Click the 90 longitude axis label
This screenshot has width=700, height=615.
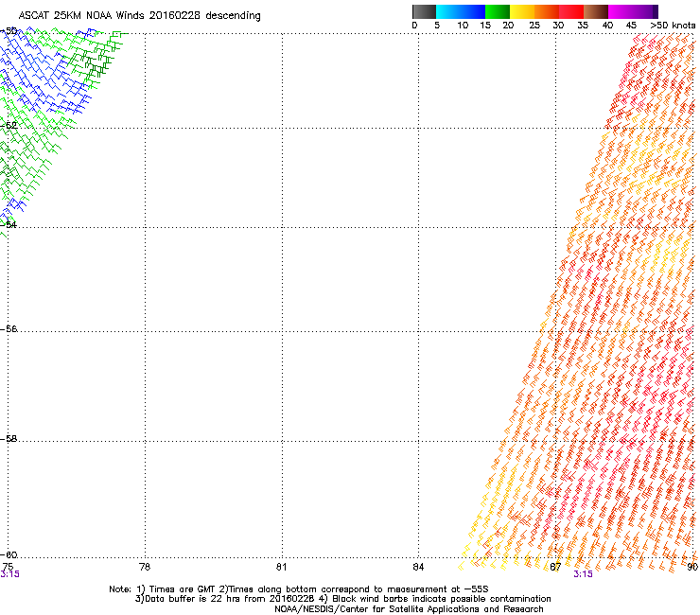coord(692,567)
